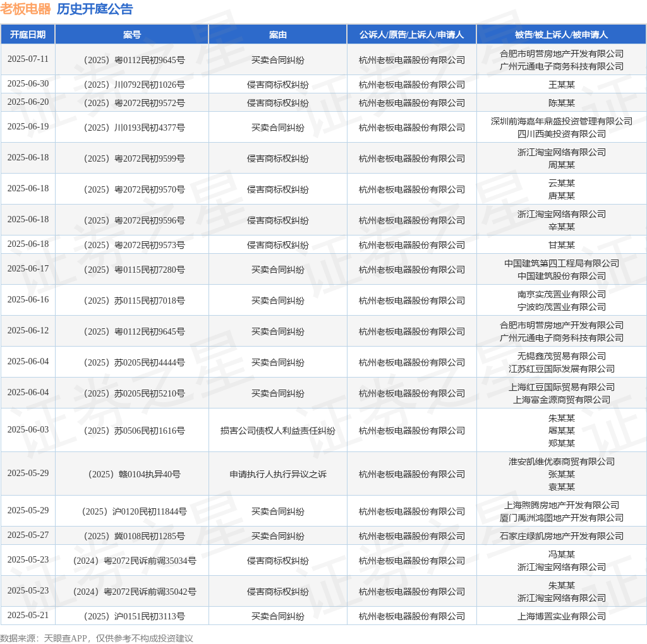647x644 pixels.
Task: Click the 老板电器 title text
Action: 25,9
